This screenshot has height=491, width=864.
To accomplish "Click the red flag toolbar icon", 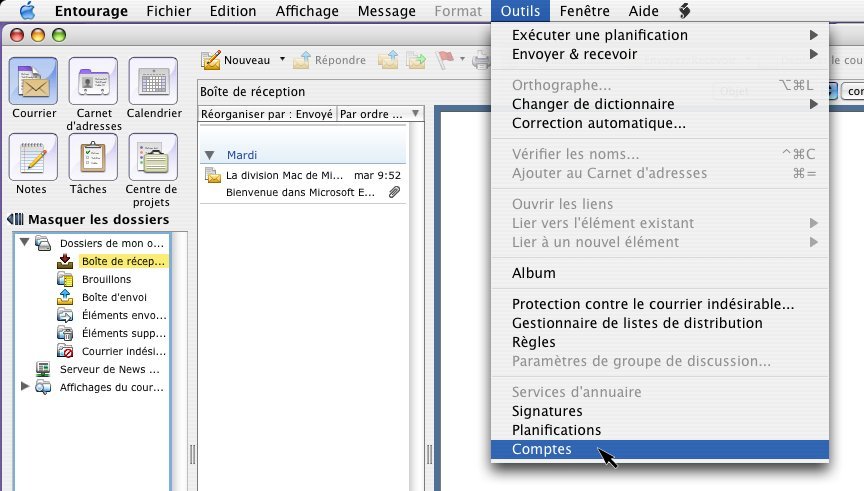I will click(x=445, y=60).
